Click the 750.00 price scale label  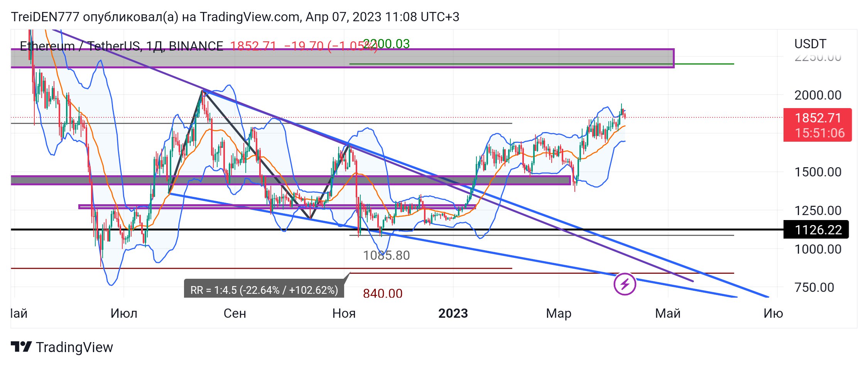814,287
